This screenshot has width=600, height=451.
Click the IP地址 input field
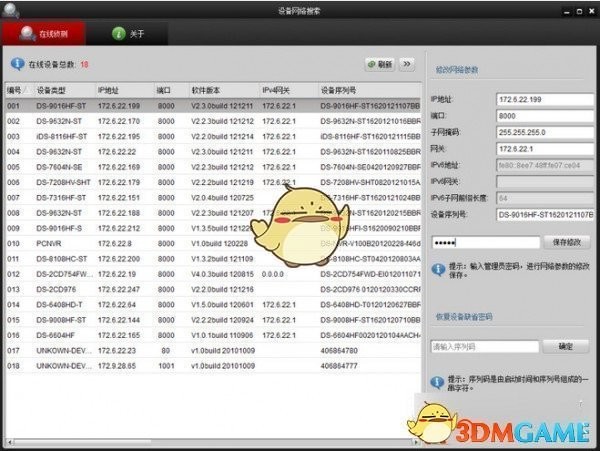[544, 99]
